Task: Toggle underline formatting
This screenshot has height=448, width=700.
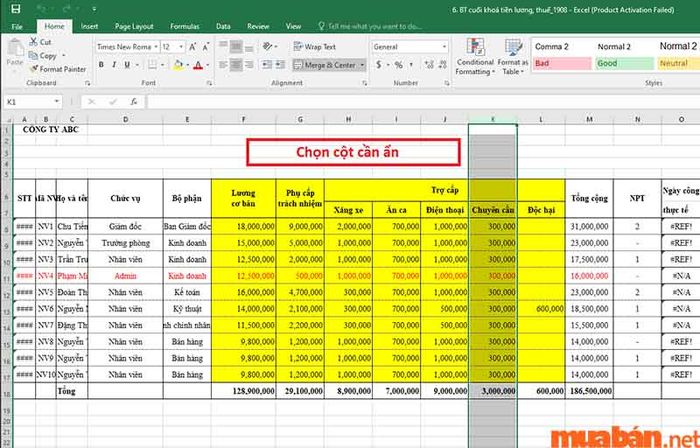Action: (127, 65)
